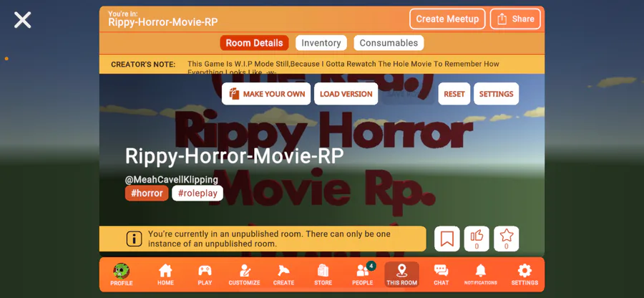Favorite the room with the star icon

coord(507,239)
